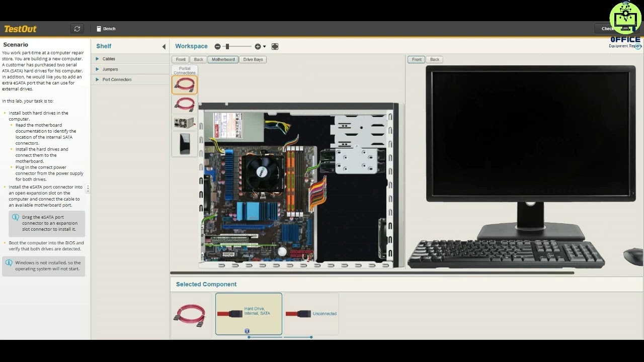The image size is (644, 362).
Task: Open the zoom options dropdown arrow
Action: (x=264, y=47)
